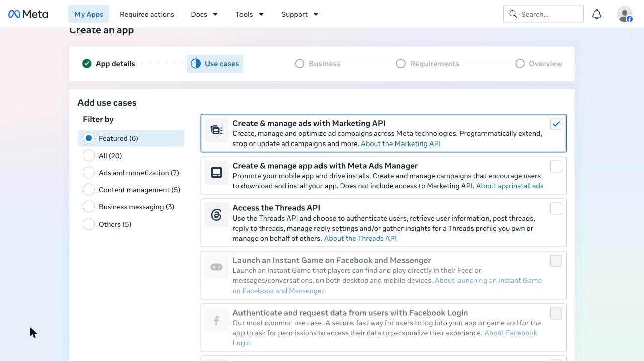
Task: Select the Content management (5) filter
Action: pos(131,190)
